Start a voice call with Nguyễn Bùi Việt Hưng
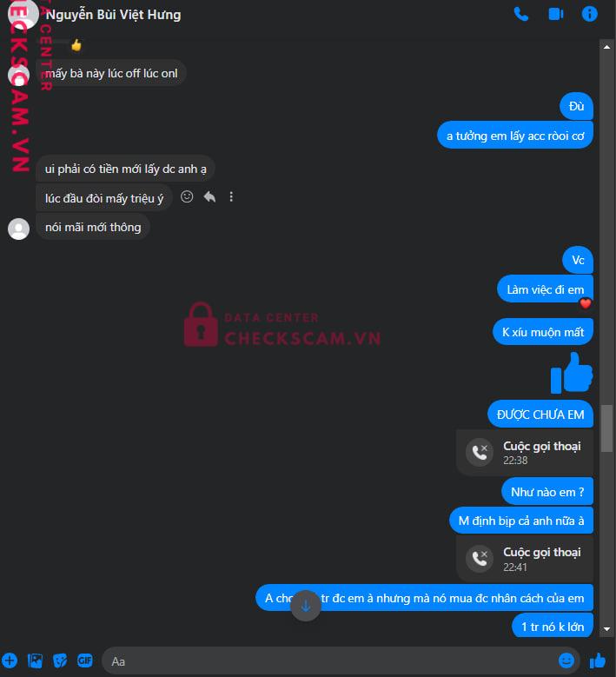This screenshot has width=616, height=677. 521,14
